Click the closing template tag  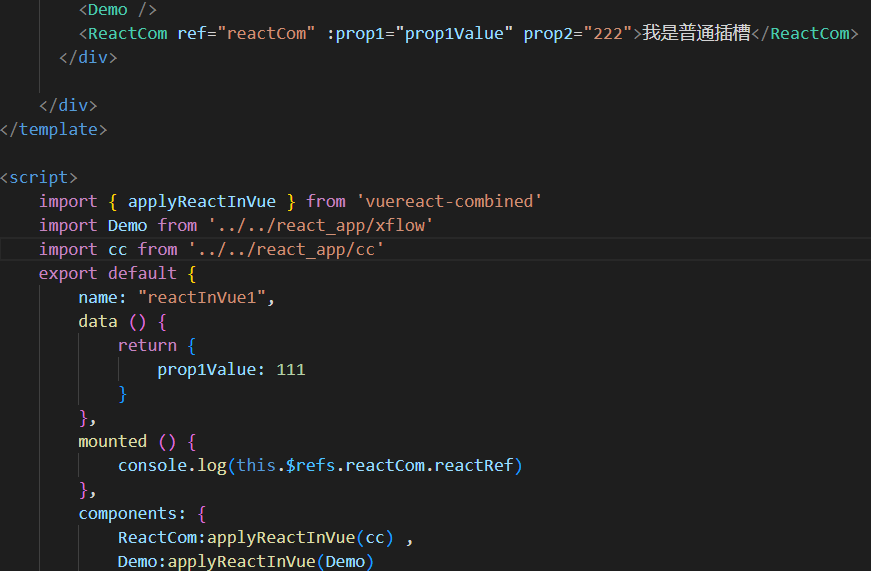tap(53, 129)
